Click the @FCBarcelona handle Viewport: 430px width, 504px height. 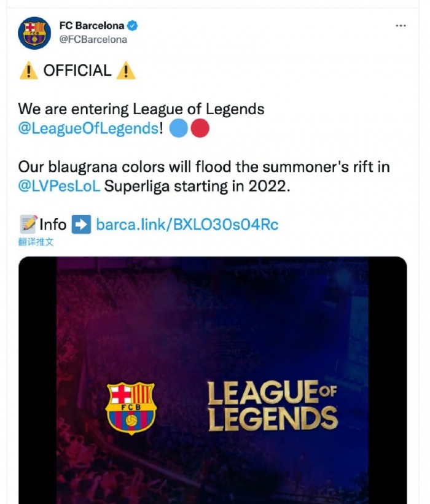[x=93, y=39]
